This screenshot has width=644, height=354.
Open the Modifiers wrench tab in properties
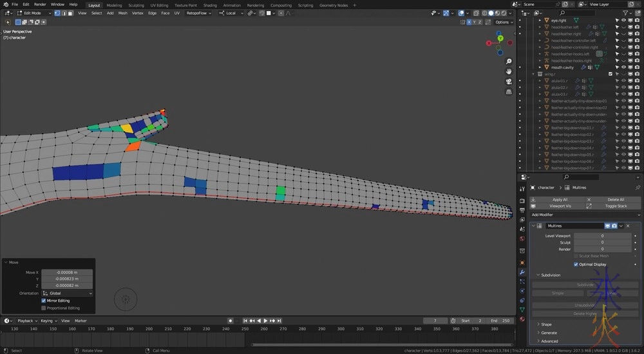tap(522, 272)
